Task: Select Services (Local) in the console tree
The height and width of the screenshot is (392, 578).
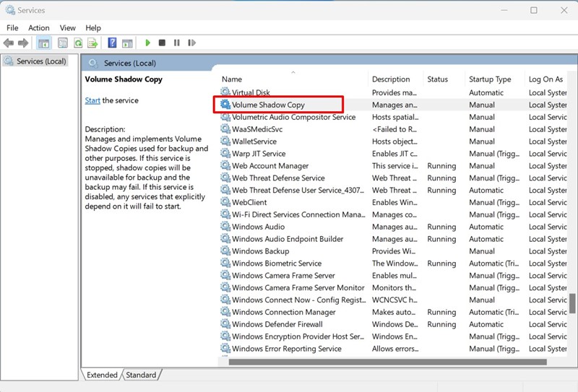Action: (40, 61)
